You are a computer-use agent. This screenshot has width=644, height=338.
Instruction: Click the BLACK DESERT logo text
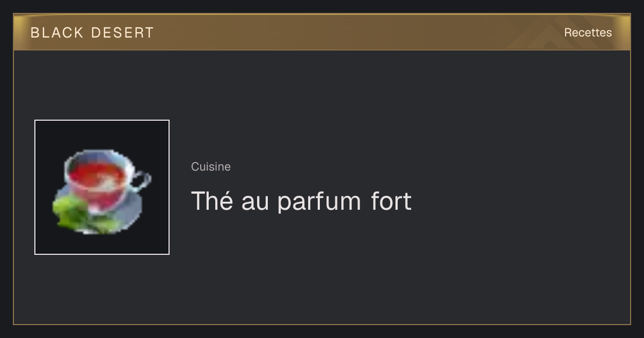click(x=92, y=33)
